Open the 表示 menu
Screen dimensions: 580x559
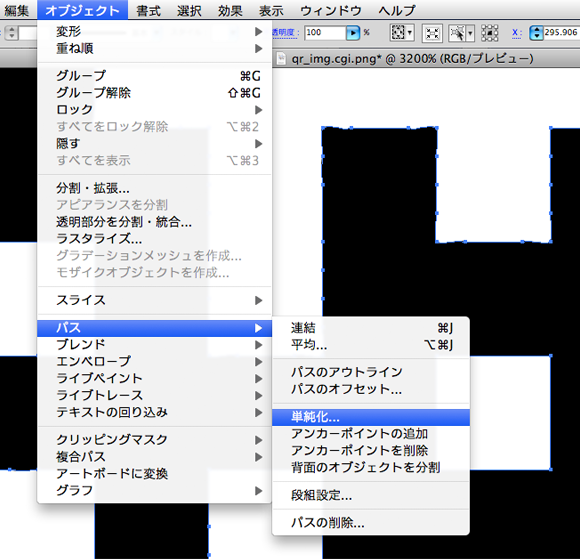pos(271,10)
